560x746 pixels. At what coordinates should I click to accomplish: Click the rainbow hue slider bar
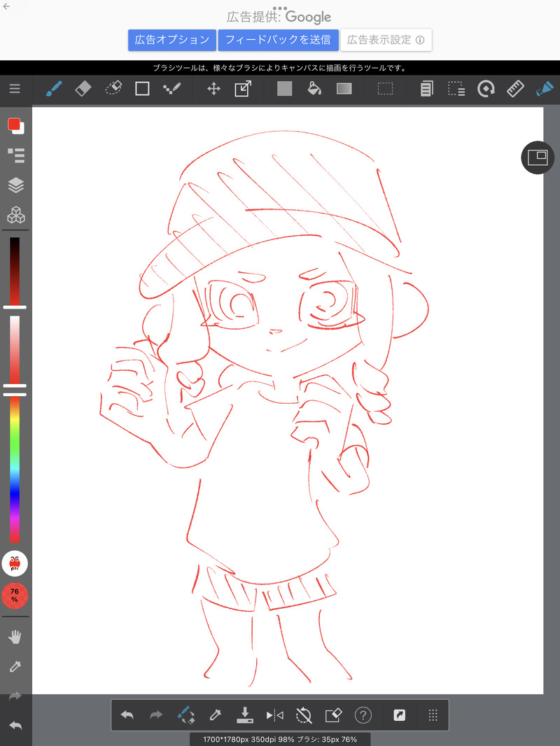pos(15,470)
